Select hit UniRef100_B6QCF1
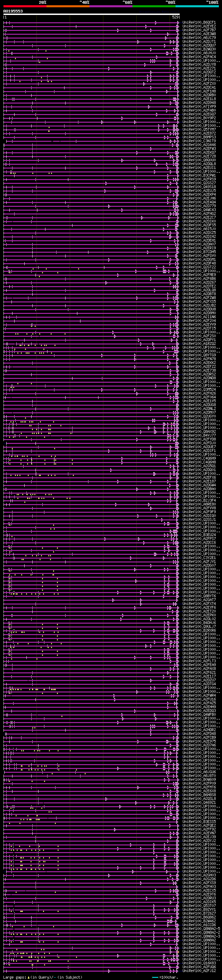Screen dimensions: 222x980 click(x=199, y=23)
